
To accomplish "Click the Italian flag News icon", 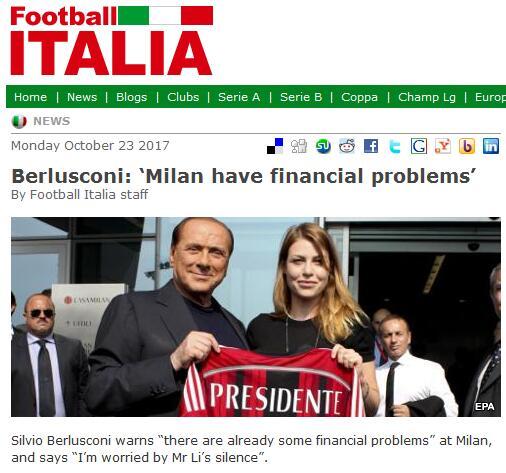I will pyautogui.click(x=19, y=122).
